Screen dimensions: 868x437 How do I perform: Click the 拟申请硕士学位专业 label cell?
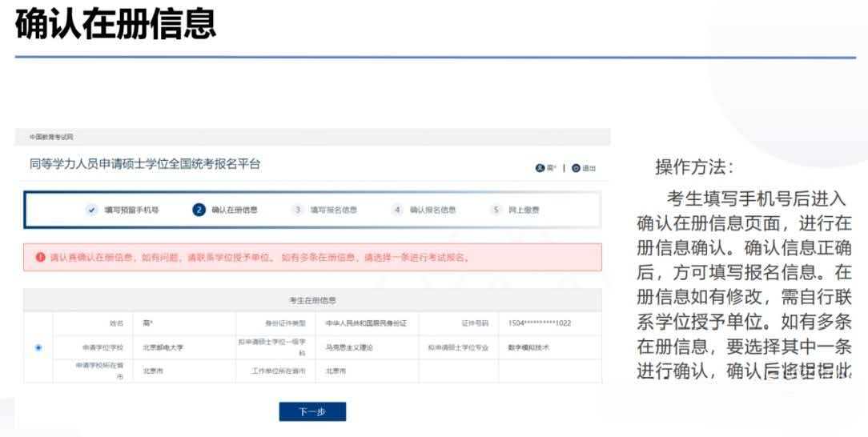tap(459, 348)
